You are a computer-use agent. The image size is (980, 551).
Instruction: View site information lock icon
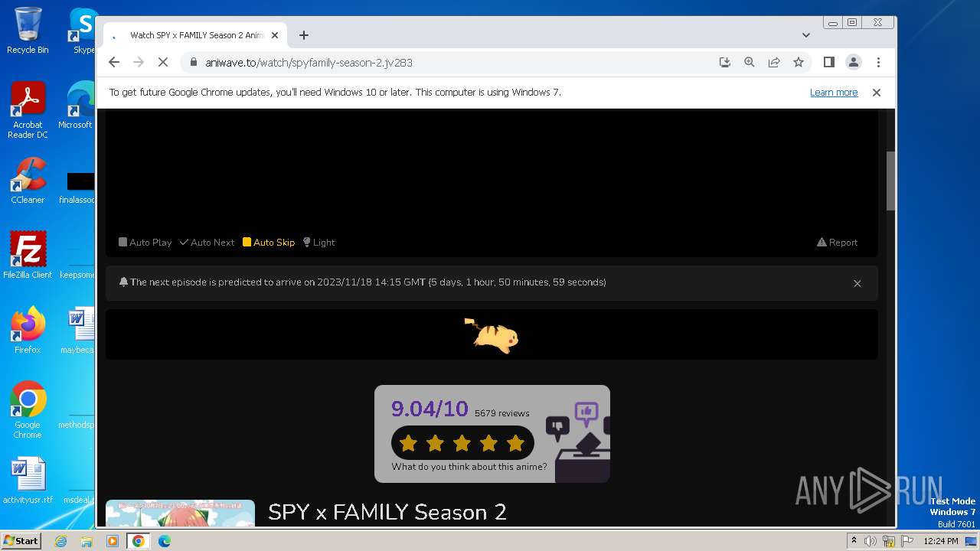click(193, 63)
